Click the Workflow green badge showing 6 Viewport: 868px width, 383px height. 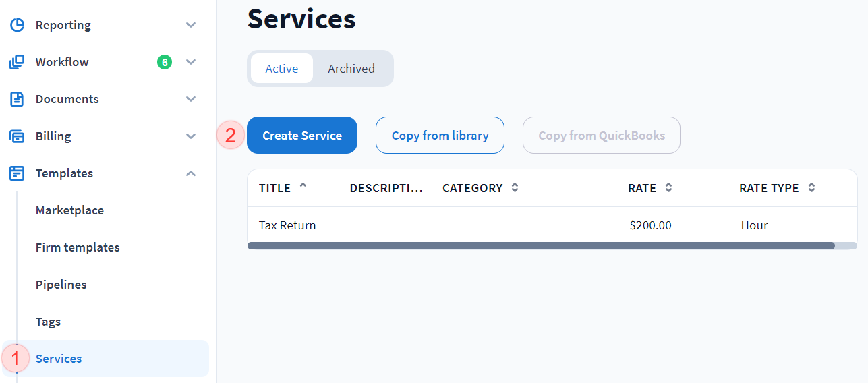[164, 62]
